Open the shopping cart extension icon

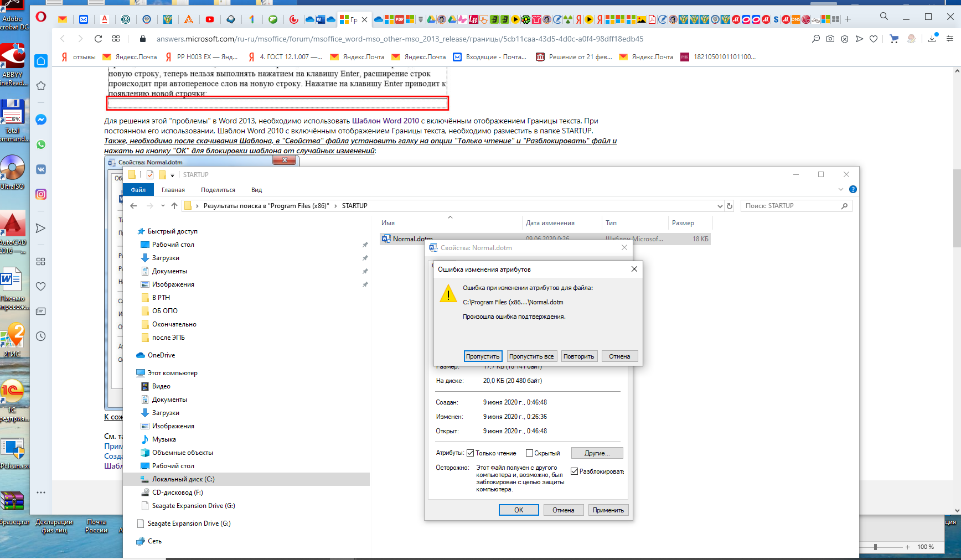pos(894,39)
